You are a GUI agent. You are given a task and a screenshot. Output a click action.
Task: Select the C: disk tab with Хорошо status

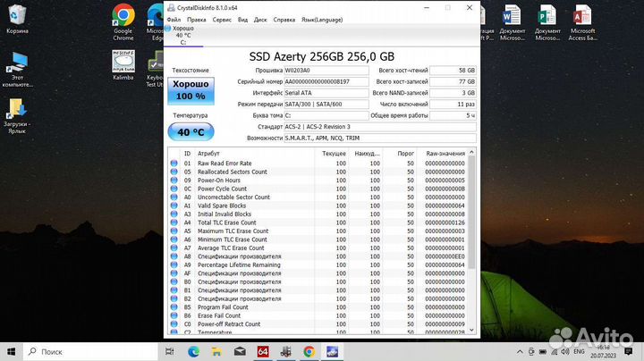[x=183, y=35]
